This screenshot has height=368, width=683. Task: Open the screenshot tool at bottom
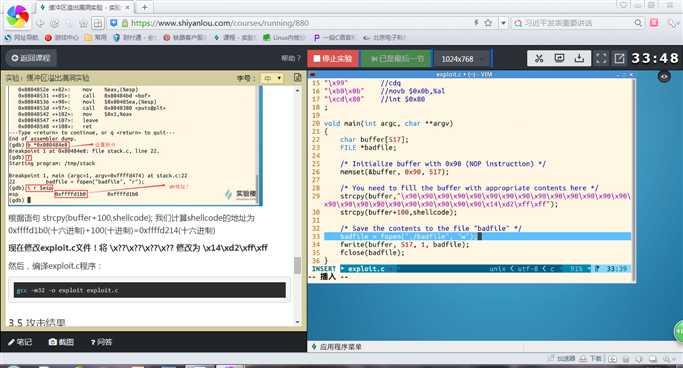coord(61,342)
